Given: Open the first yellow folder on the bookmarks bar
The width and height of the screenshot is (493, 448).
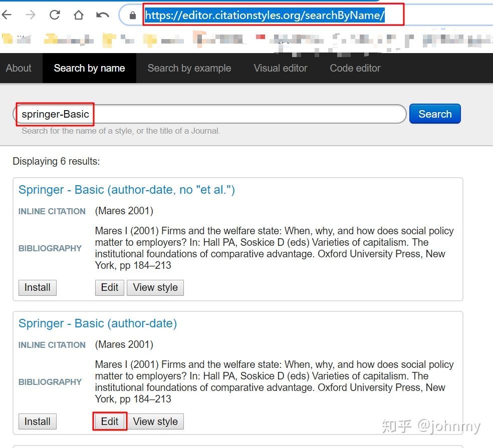Looking at the screenshot, I should point(7,38).
